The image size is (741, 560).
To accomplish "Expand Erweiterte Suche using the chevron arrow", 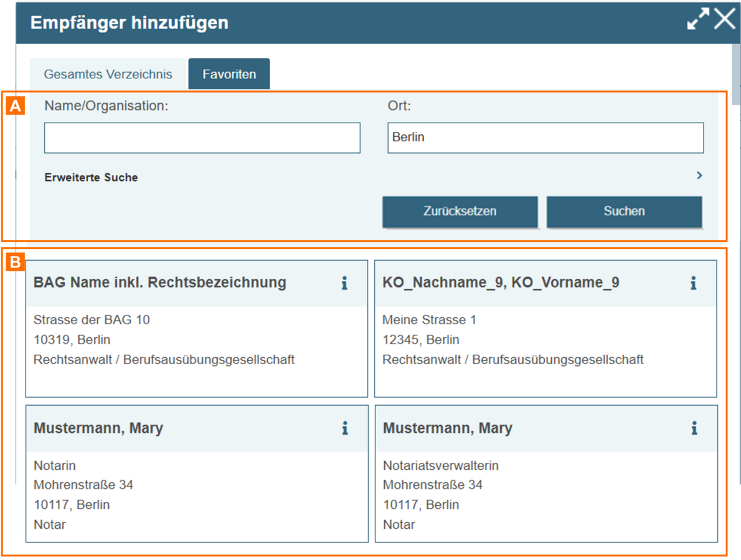I will 699,176.
